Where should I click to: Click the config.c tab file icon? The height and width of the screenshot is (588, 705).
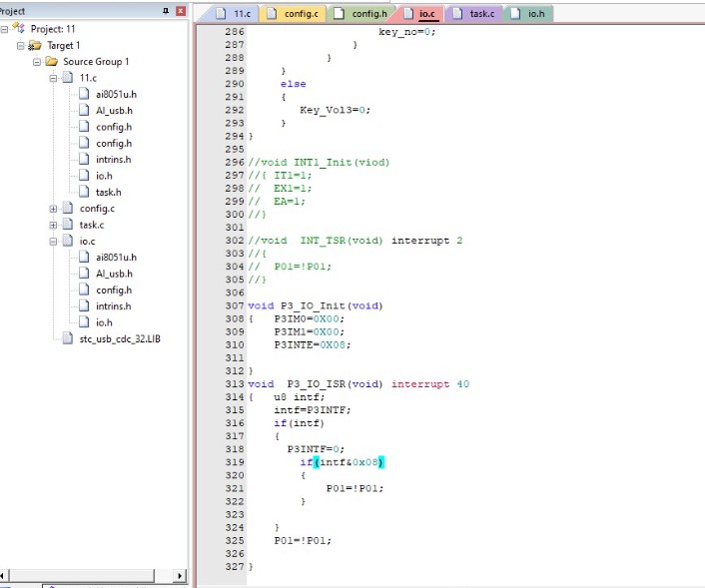point(272,14)
